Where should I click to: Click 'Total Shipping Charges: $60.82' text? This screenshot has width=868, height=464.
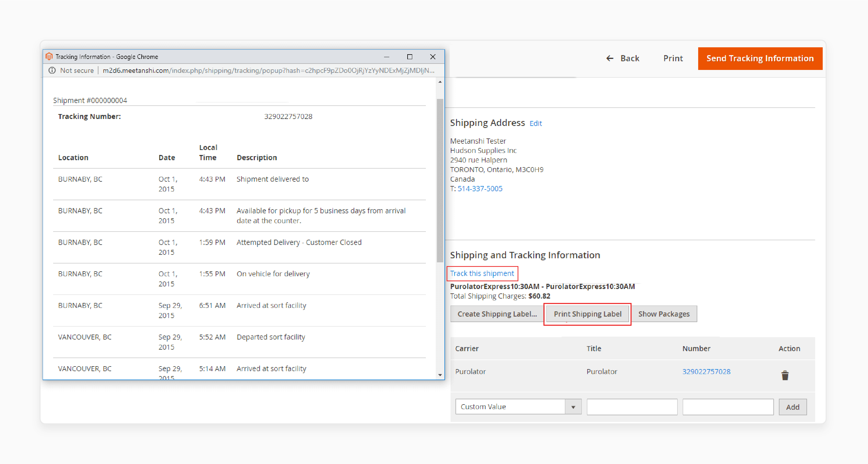(x=500, y=296)
